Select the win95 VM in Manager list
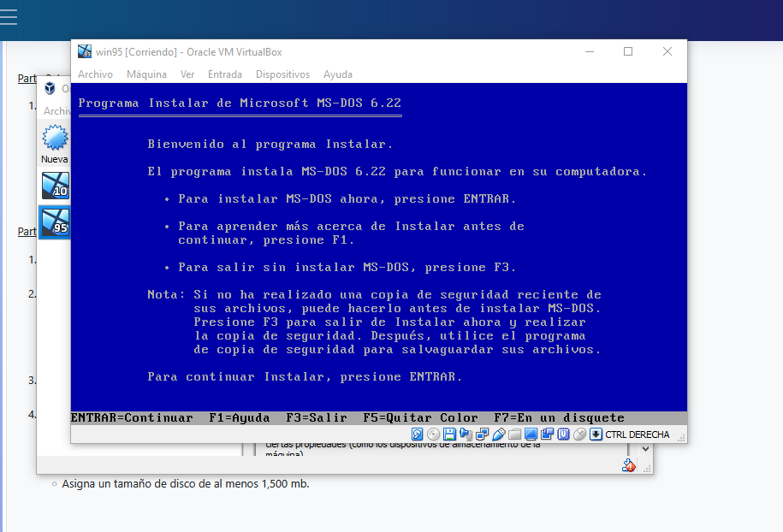 pos(55,222)
